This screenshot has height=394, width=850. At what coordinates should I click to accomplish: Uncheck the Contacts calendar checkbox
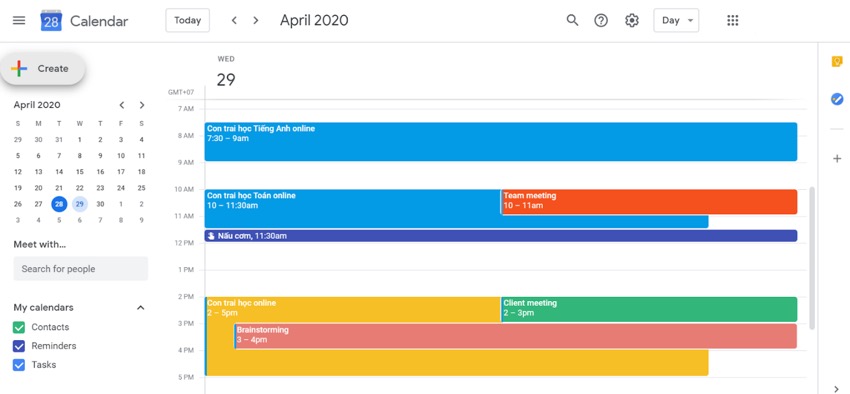coord(19,327)
